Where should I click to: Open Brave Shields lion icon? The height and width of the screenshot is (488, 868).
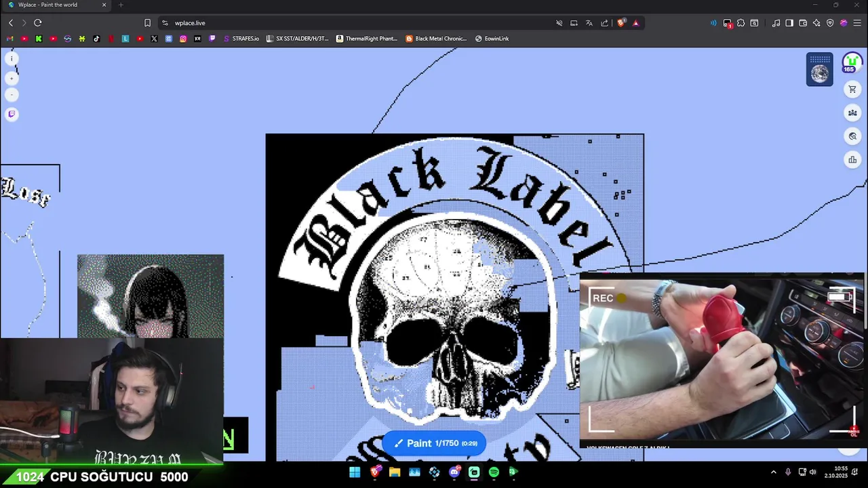621,23
